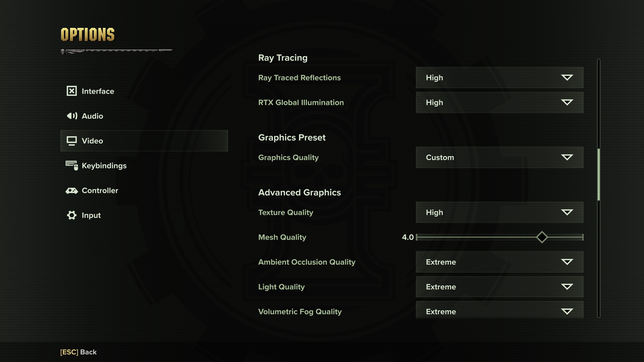Viewport: 644px width, 362px height.
Task: Click the Input gear icon
Action: (x=72, y=215)
